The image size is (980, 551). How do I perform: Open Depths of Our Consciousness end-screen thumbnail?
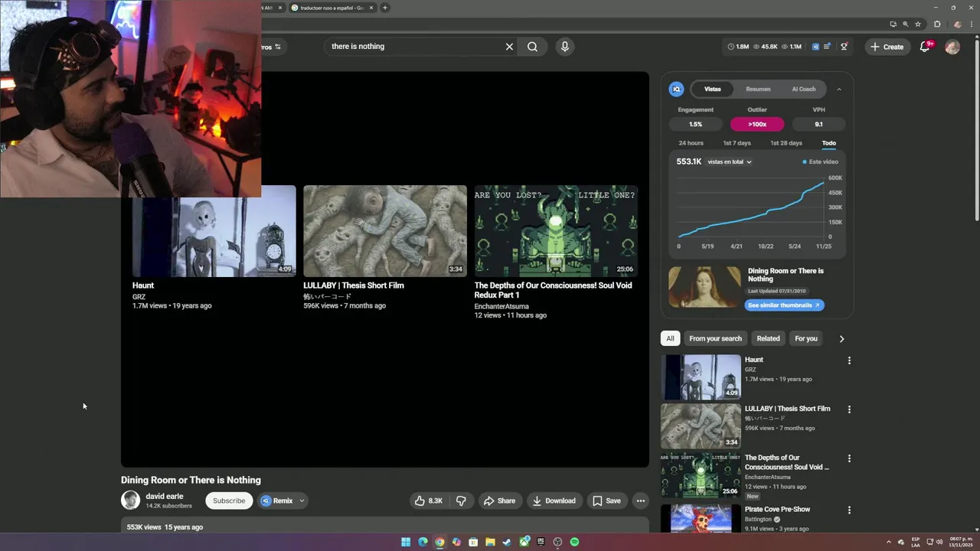click(556, 231)
